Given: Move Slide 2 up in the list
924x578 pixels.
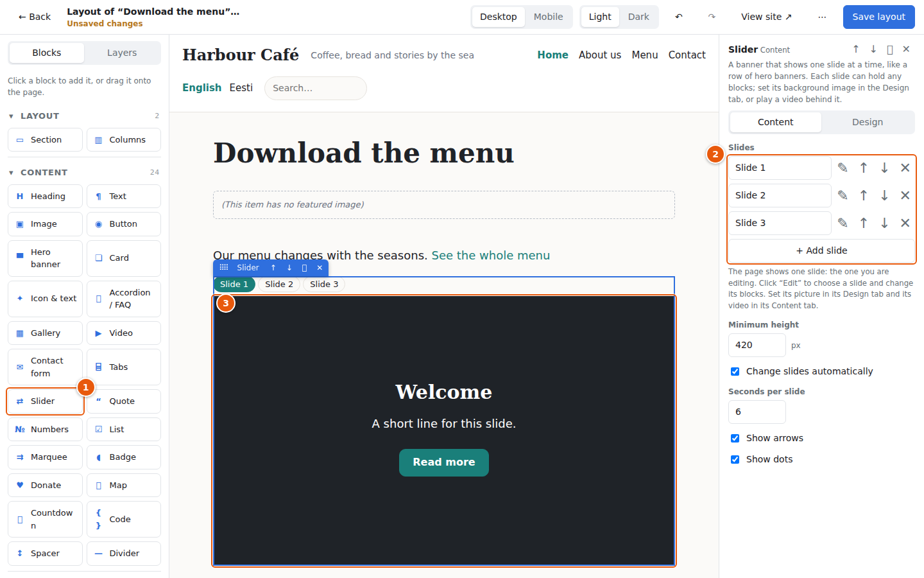Looking at the screenshot, I should click(864, 195).
